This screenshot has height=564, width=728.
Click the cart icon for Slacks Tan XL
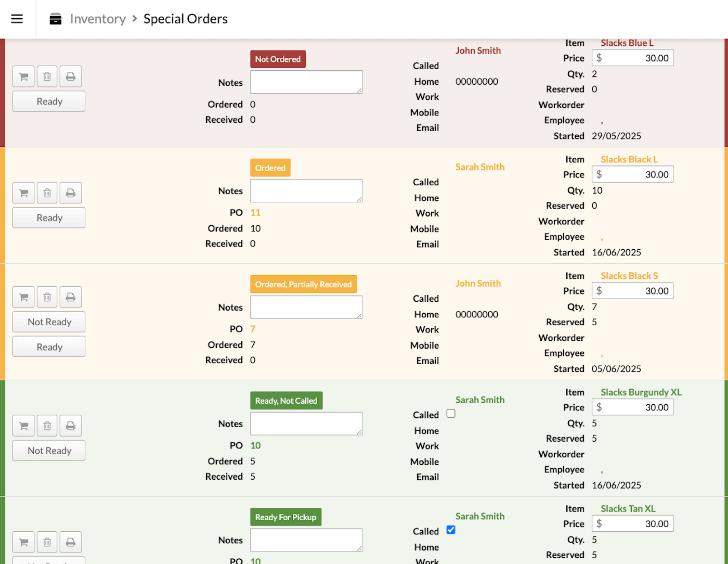(23, 542)
